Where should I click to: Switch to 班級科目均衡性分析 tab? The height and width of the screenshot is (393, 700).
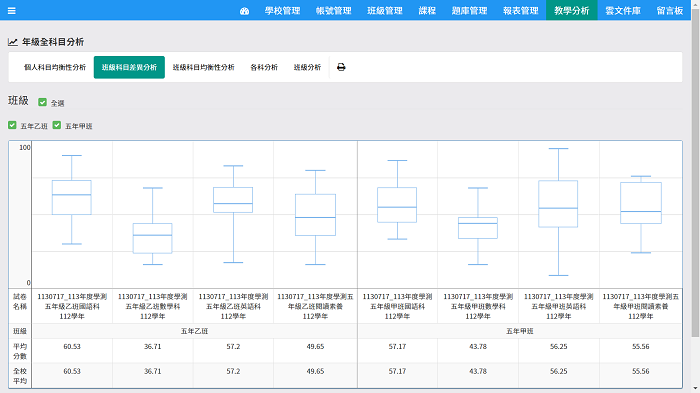coord(204,67)
